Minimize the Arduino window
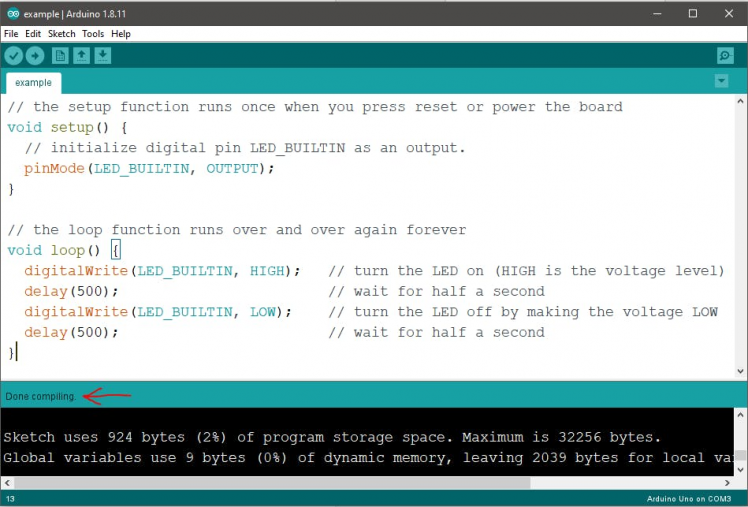Viewport: 748px width, 507px height. point(657,13)
